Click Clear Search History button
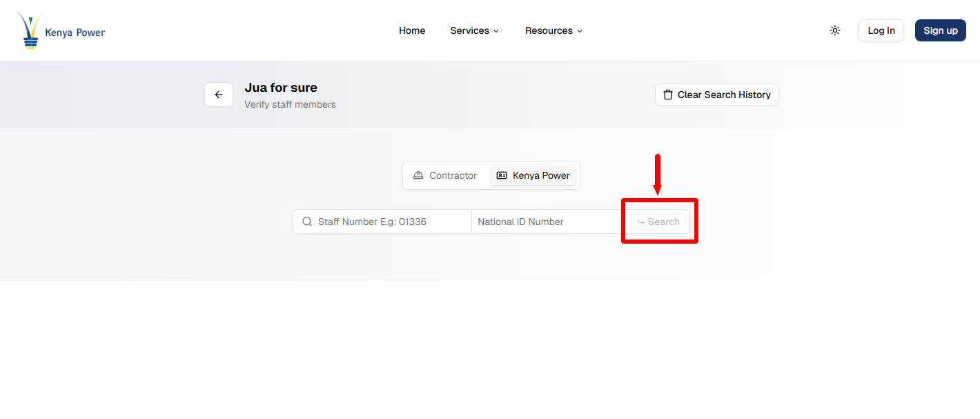 [716, 95]
